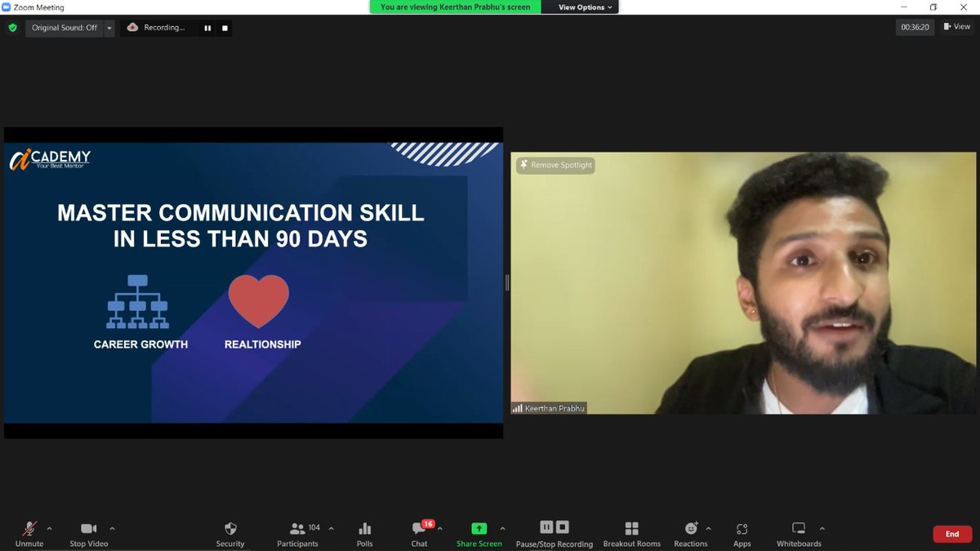Image resolution: width=980 pixels, height=551 pixels.
Task: Restore down the Zoom window
Action: (933, 7)
